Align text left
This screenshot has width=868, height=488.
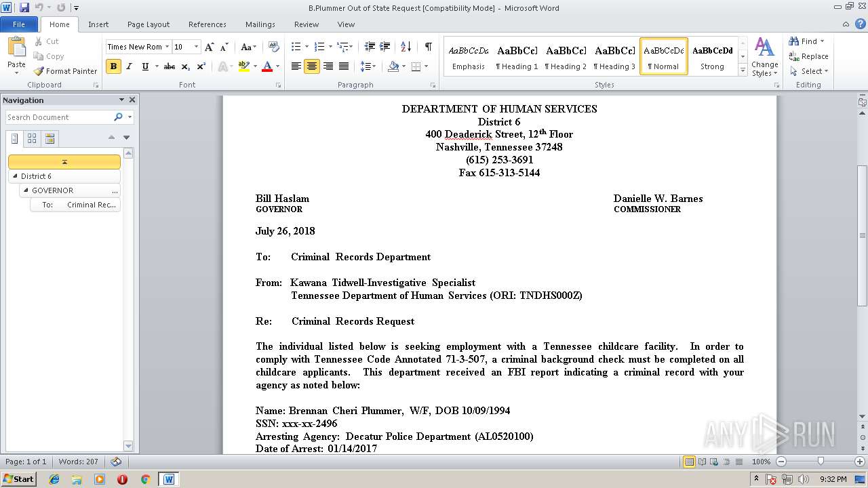pos(296,66)
